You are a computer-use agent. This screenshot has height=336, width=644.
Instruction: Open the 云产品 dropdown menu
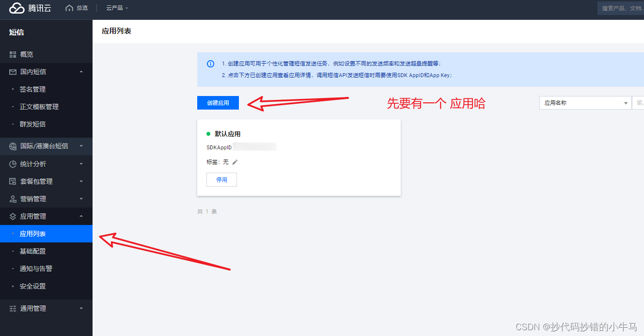[117, 8]
